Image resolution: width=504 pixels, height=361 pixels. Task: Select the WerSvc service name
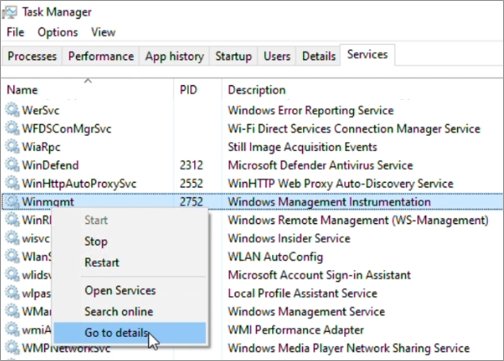click(x=40, y=110)
